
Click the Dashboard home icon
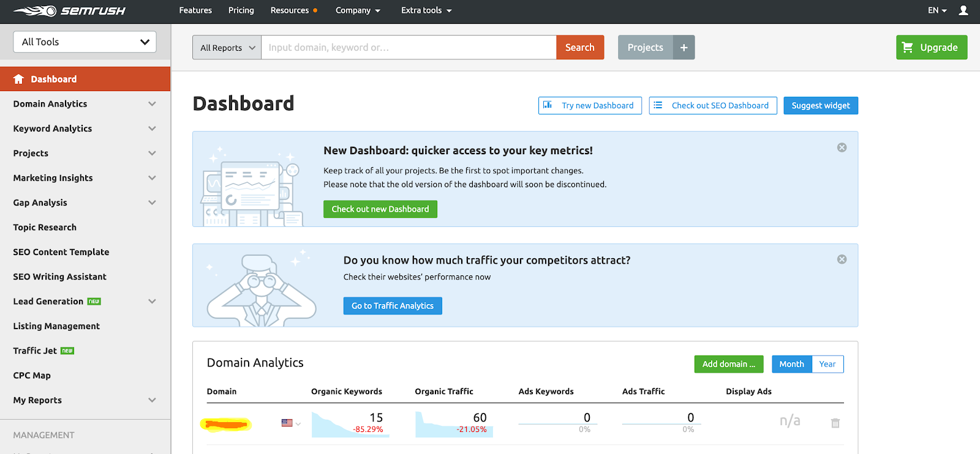click(x=18, y=79)
